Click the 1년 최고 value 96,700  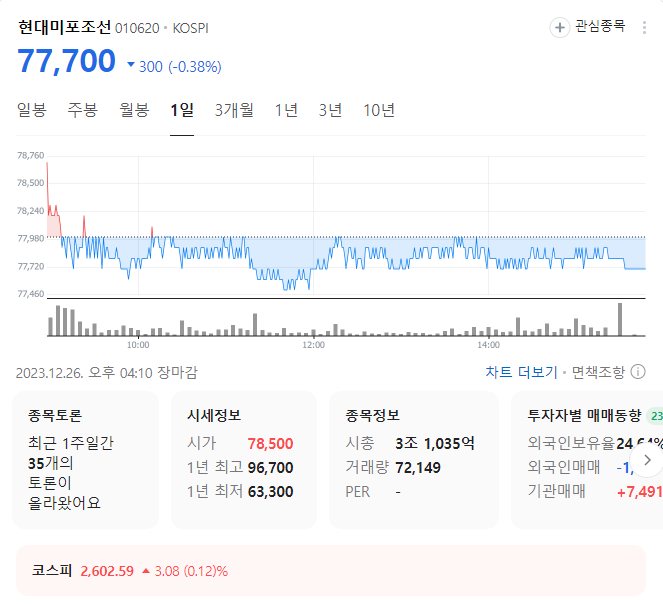point(270,468)
